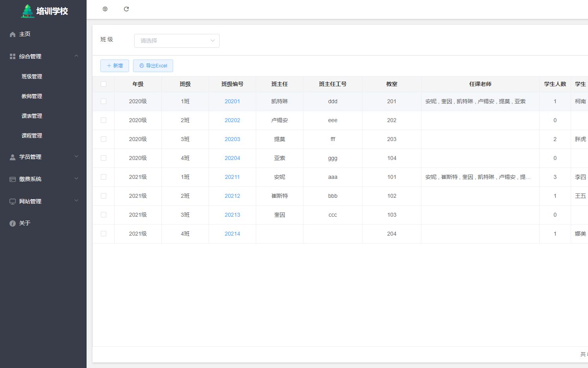The image size is (588, 368).
Task: Click teachers cell in 20201 row
Action: (x=480, y=101)
